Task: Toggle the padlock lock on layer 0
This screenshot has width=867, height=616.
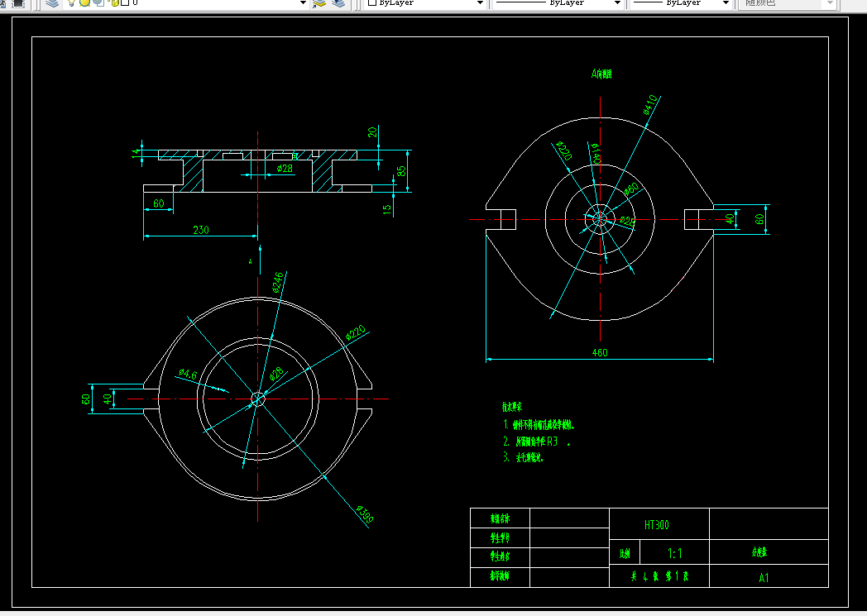Action: click(114, 2)
